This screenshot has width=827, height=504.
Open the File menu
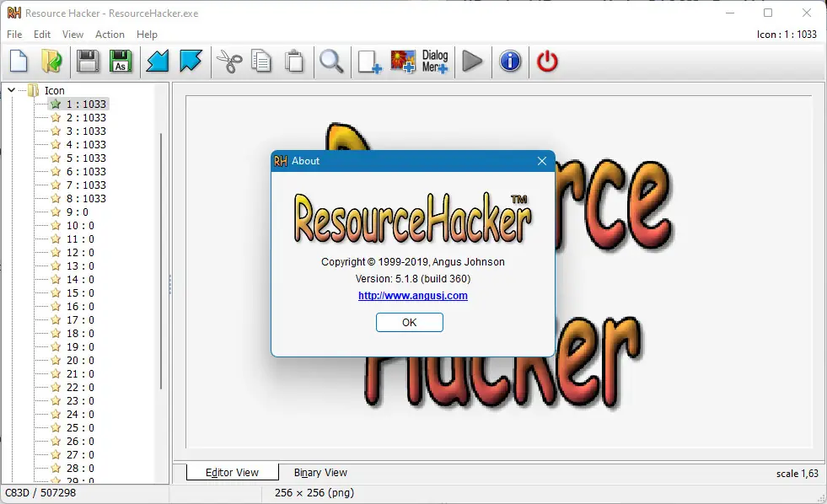[x=14, y=35]
